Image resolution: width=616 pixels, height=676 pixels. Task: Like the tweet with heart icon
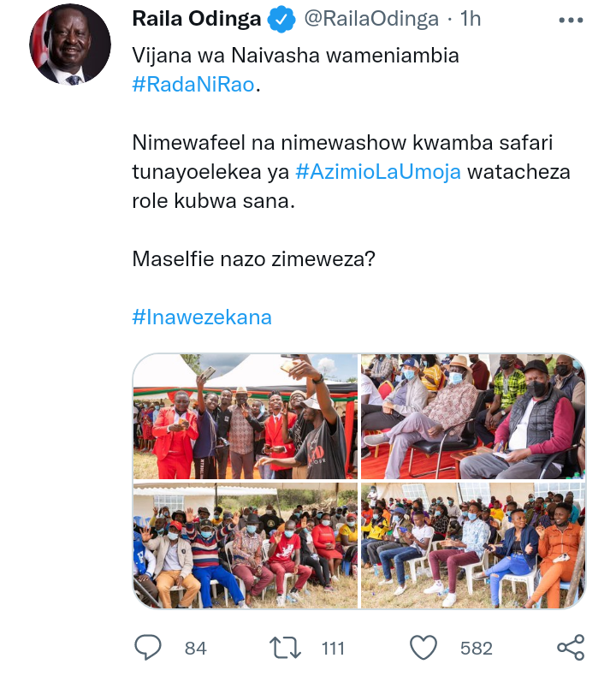pos(423,648)
